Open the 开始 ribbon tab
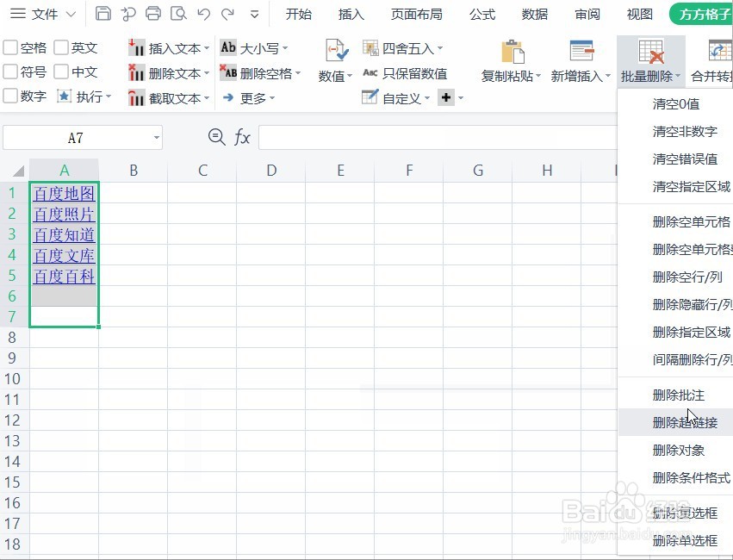Screen dimensions: 733x560 (298, 14)
